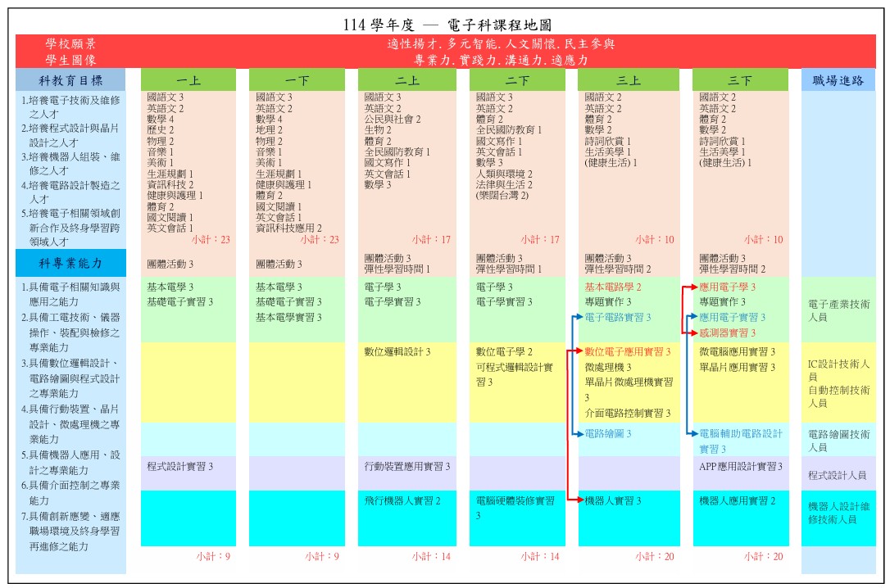Image resolution: width=890 pixels, height=588 pixels.
Task: Open the 職場進路 column header
Action: click(x=838, y=80)
